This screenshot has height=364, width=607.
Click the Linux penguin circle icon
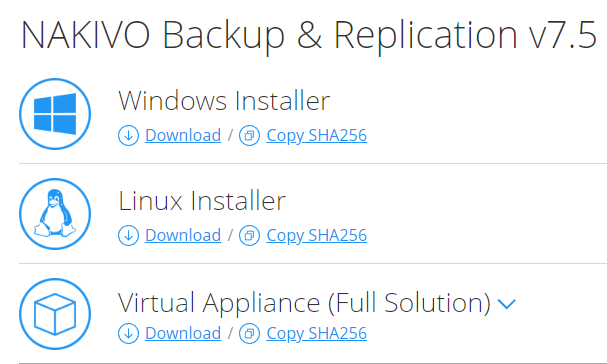tap(55, 214)
